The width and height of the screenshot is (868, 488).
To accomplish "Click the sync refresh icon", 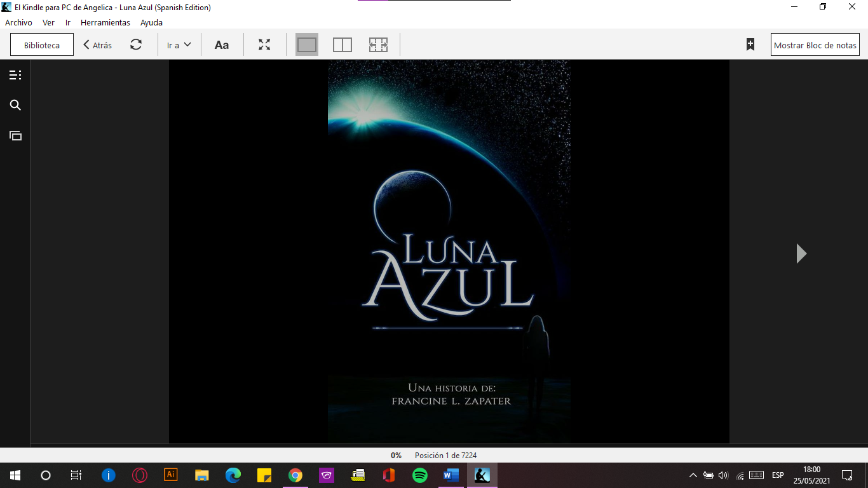I will [x=136, y=45].
